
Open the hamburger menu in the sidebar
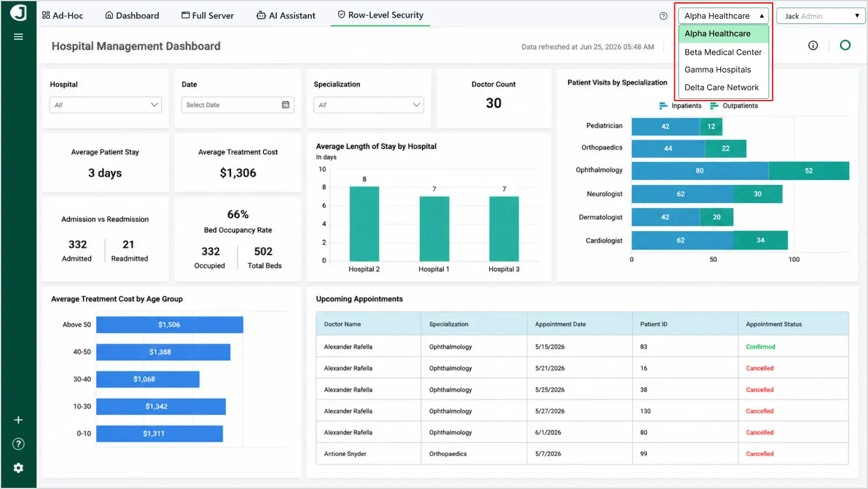(x=18, y=37)
